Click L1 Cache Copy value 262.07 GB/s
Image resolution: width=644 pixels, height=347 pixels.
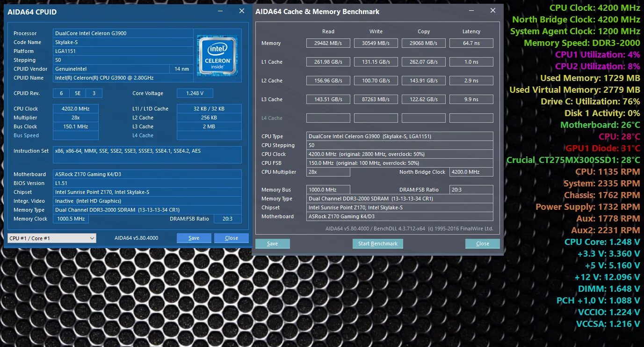tap(424, 62)
